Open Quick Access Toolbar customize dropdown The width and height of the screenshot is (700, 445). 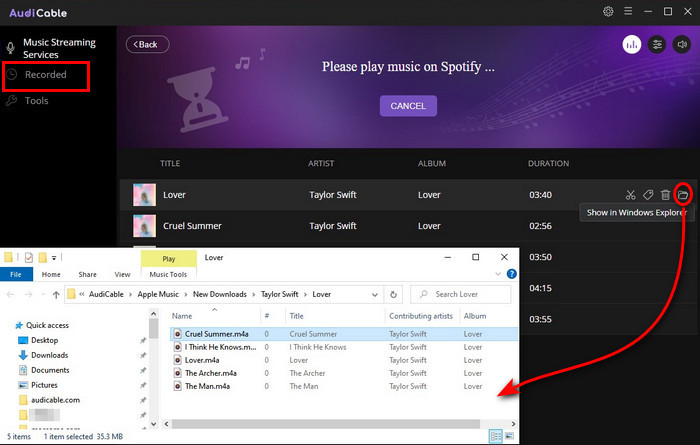(x=54, y=258)
